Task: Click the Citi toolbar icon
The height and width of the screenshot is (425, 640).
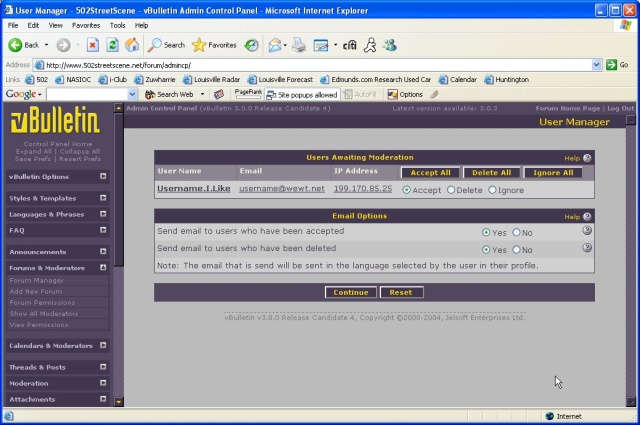Action: click(349, 45)
